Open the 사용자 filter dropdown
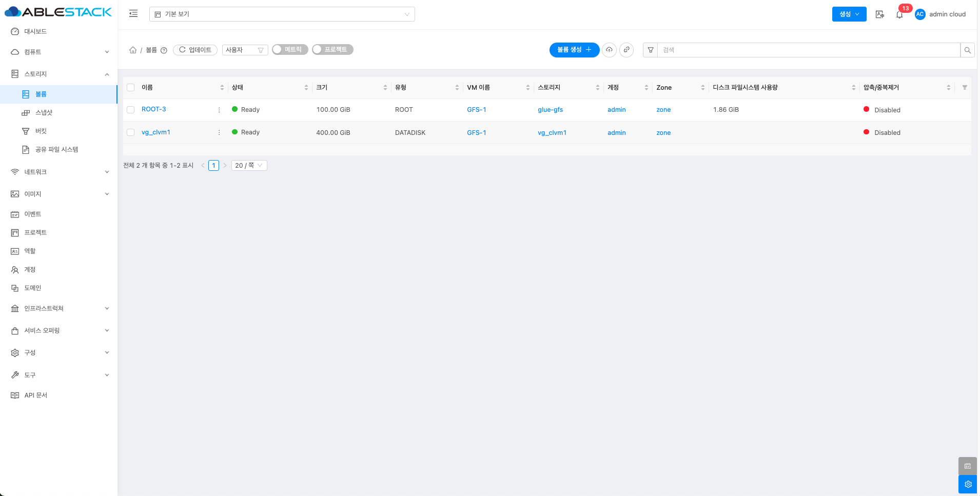This screenshot has height=496, width=980. coord(245,50)
